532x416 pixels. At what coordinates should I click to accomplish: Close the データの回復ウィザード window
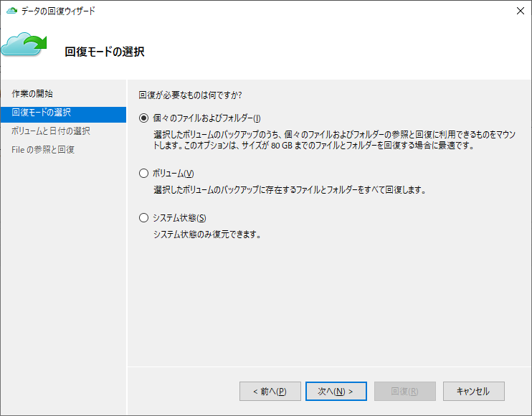click(x=520, y=11)
